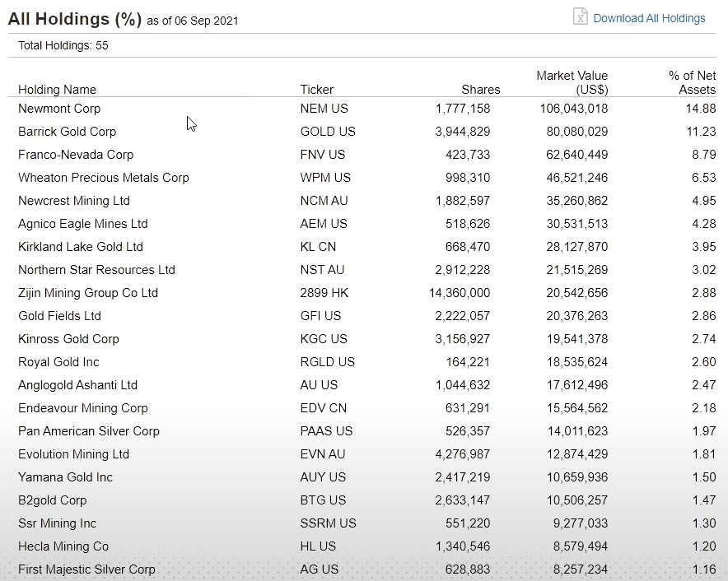Select the Franco-Nevada Corp holding name
728x581 pixels.
click(76, 155)
